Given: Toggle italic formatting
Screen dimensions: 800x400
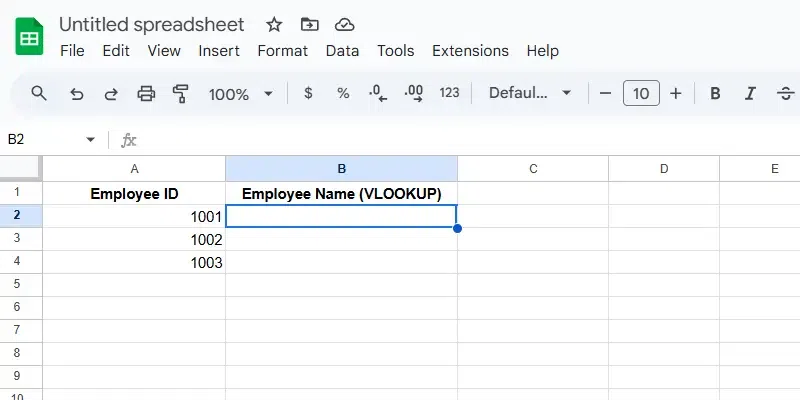Looking at the screenshot, I should tap(750, 93).
